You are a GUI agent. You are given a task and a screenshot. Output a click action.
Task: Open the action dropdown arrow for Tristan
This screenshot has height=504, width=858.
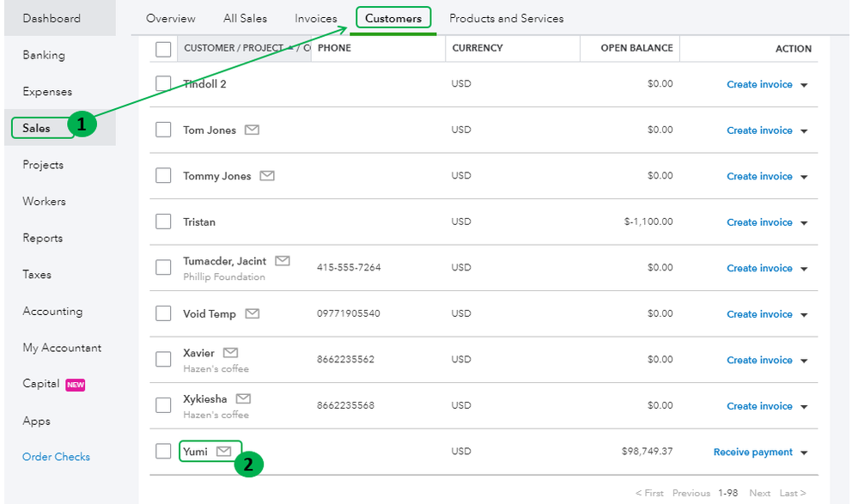click(x=805, y=223)
